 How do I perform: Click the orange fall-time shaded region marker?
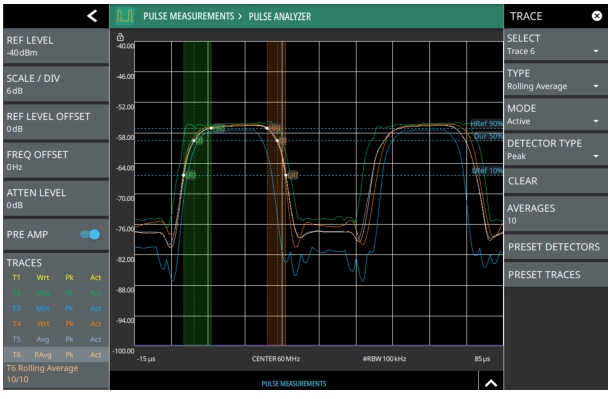tap(276, 193)
